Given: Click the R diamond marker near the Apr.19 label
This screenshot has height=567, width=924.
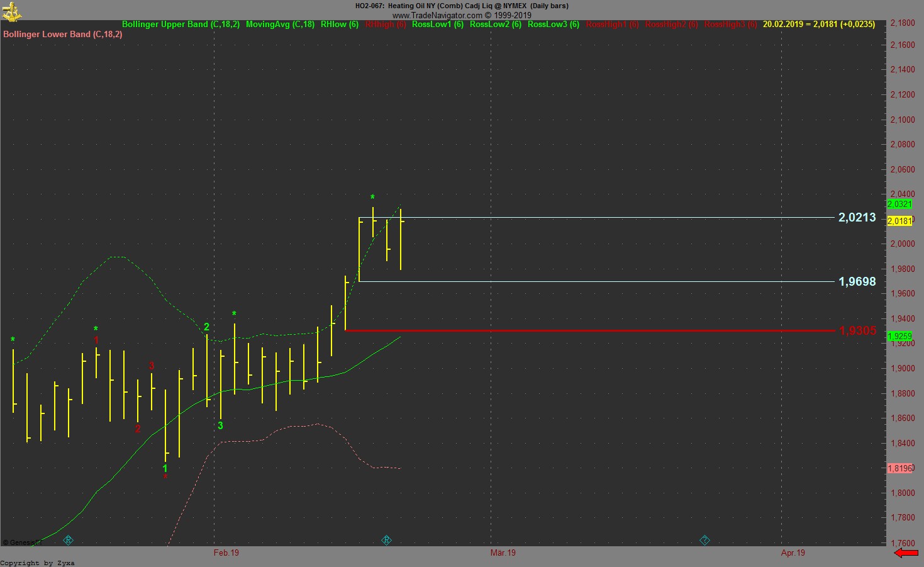Looking at the screenshot, I should pos(704,540).
